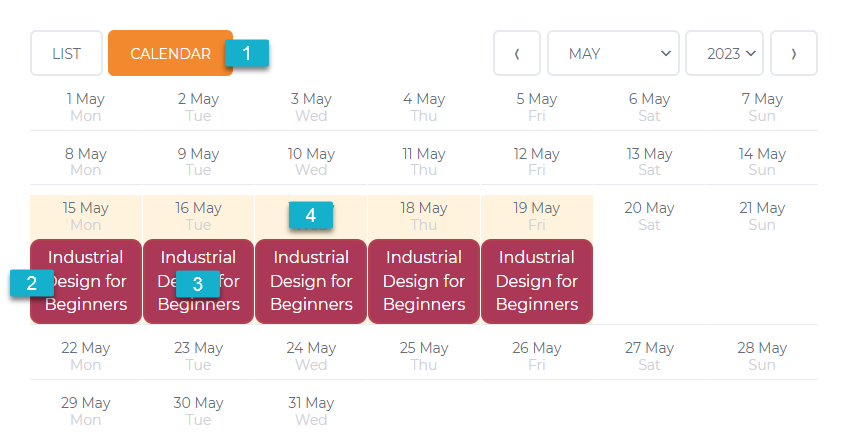Screen dimensions: 850x440
Task: Select the 28 May Sun date cell
Action: point(762,356)
